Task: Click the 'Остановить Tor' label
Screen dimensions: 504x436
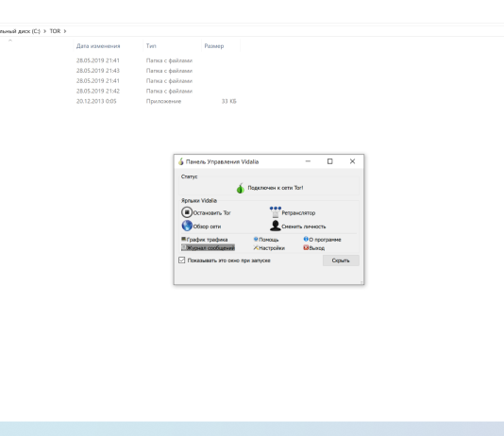Action: 211,213
